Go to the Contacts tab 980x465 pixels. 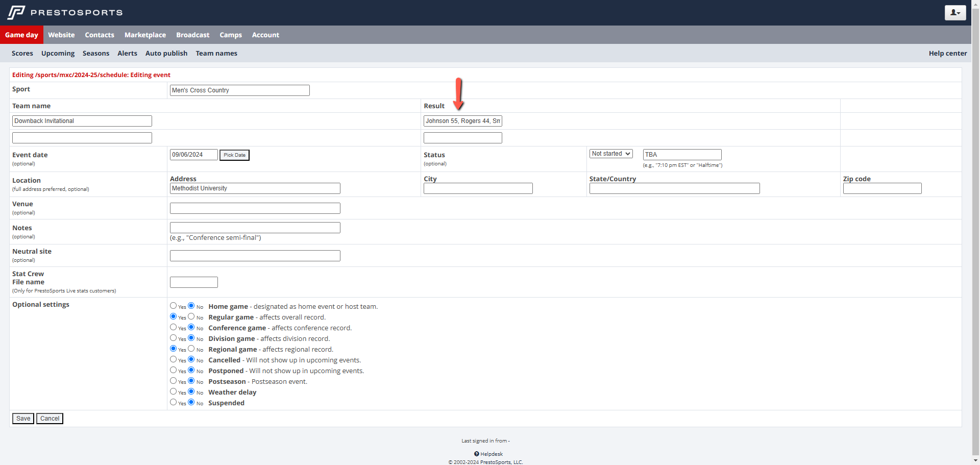[100, 35]
